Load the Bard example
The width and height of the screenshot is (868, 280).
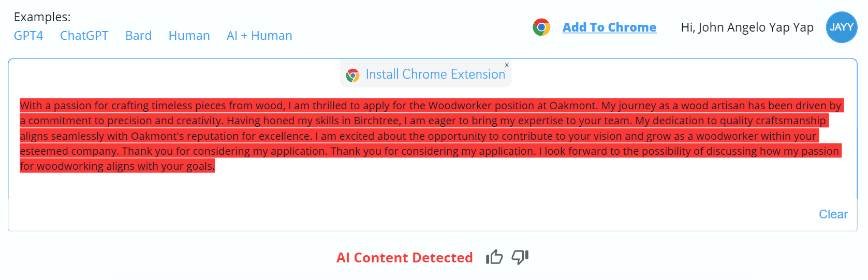[x=138, y=35]
